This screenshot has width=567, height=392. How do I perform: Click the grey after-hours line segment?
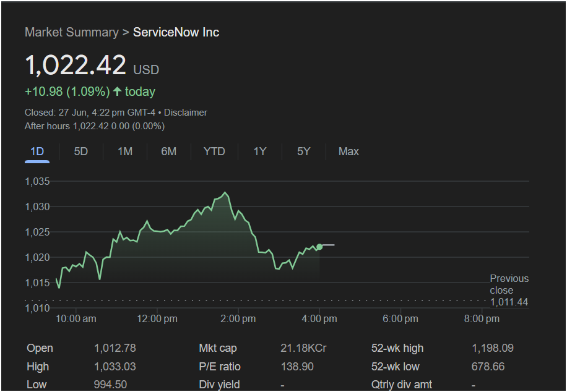328,245
